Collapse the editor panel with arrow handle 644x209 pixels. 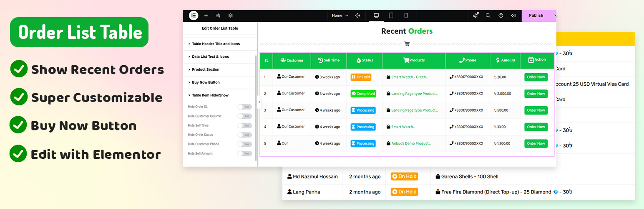click(259, 102)
